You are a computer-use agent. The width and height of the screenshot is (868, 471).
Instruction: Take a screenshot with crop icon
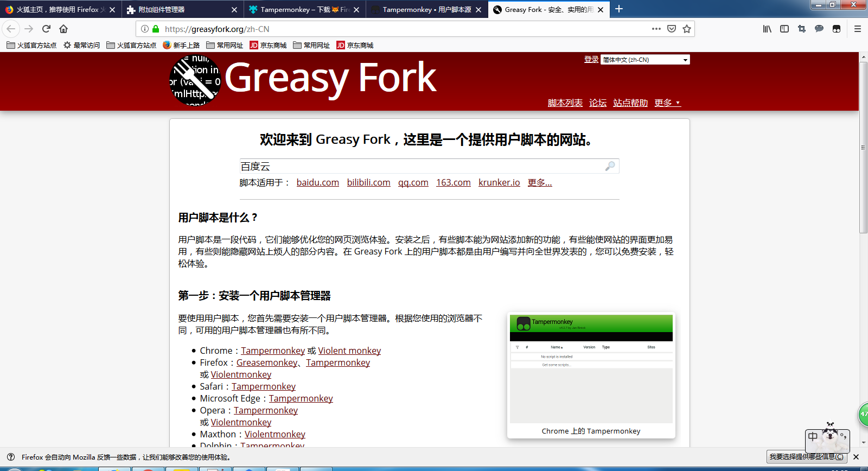click(x=802, y=29)
